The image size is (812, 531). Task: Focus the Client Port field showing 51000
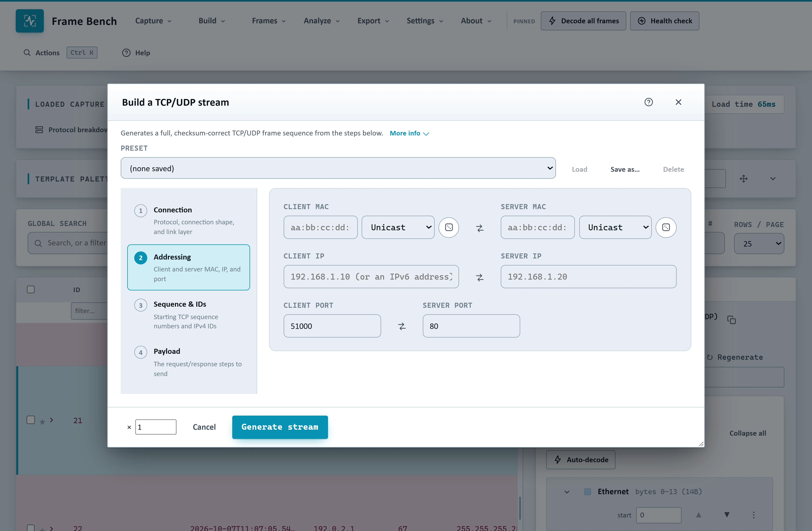[332, 326]
